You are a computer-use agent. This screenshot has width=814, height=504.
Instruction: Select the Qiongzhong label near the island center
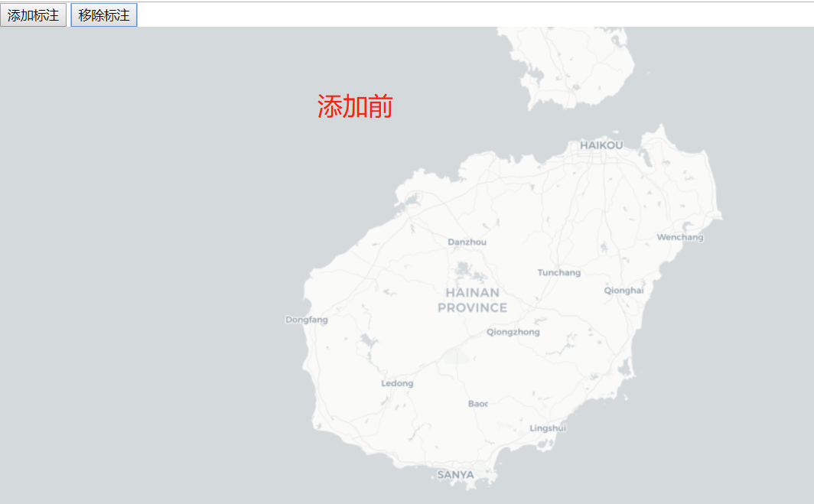coord(513,332)
